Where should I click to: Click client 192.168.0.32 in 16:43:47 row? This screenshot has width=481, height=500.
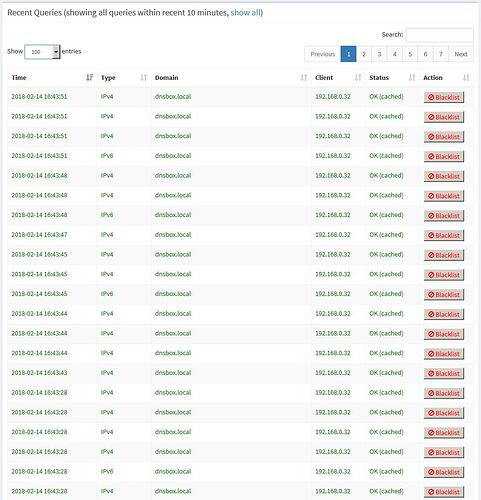(333, 235)
